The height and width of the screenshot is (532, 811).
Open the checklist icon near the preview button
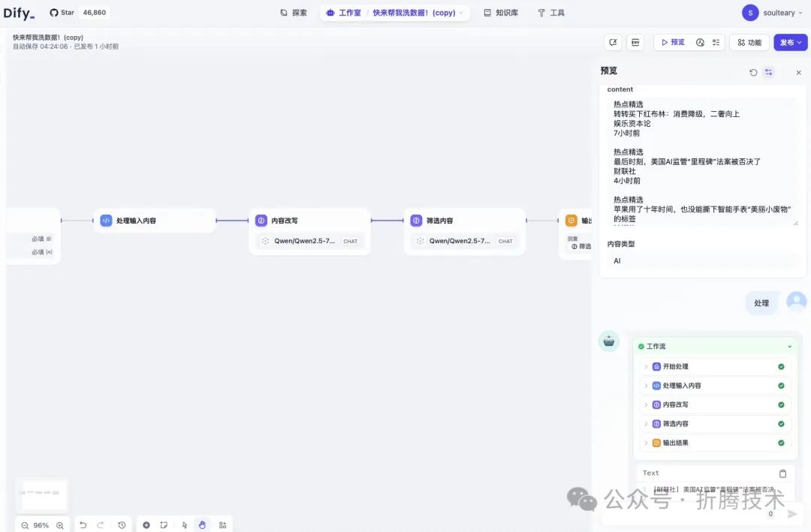pos(716,42)
